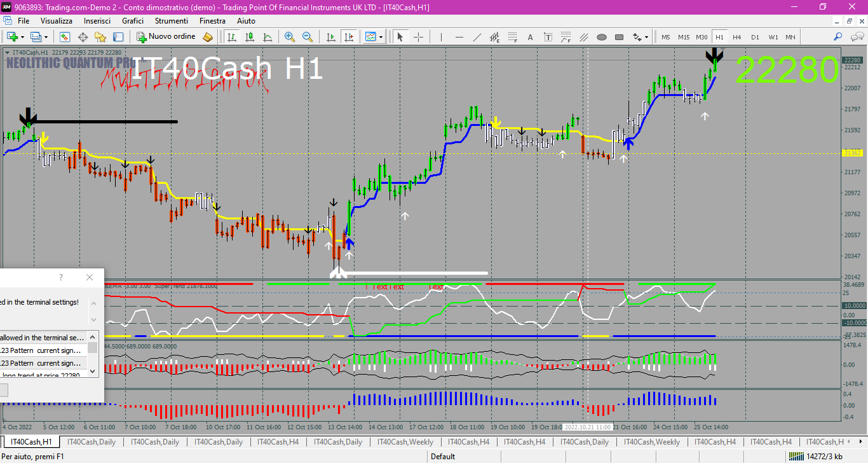The width and height of the screenshot is (868, 463).
Task: Toggle the Terminal panel icon
Action: click(118, 37)
